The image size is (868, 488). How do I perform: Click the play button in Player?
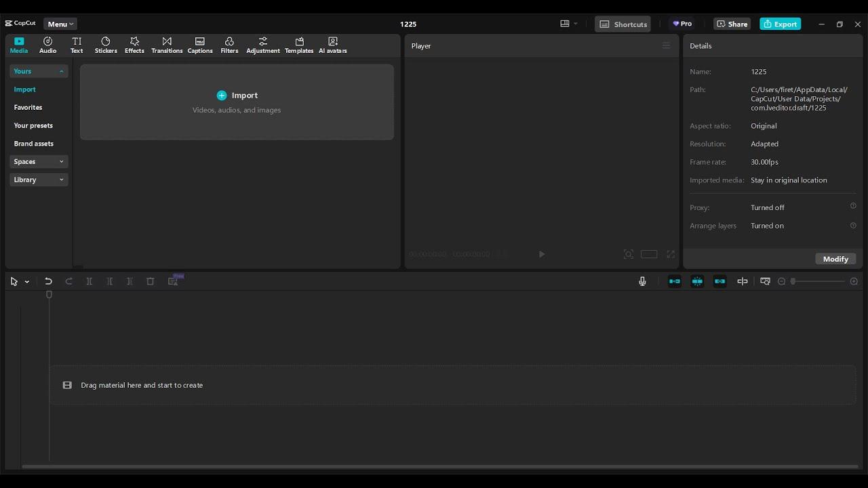click(541, 254)
